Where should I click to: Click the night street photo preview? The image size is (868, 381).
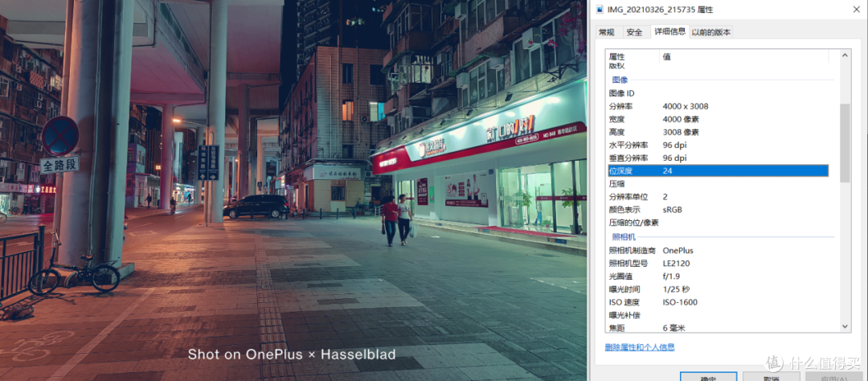click(293, 190)
